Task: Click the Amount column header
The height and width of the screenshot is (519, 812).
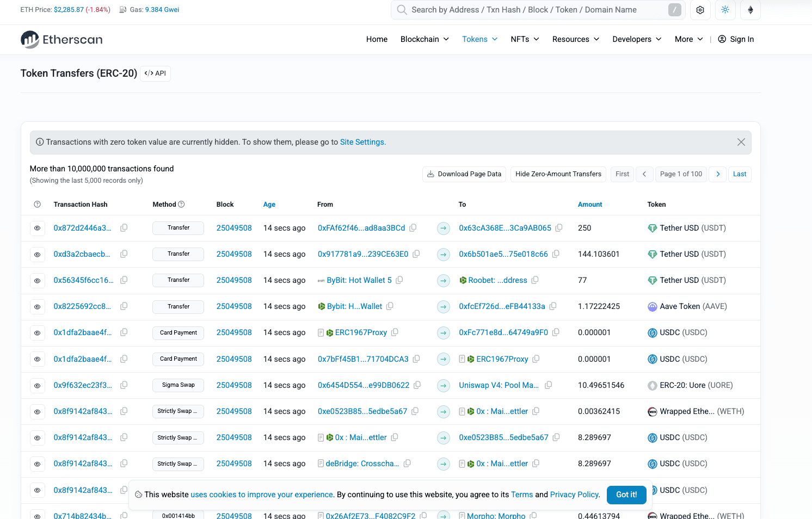Action: (x=590, y=205)
